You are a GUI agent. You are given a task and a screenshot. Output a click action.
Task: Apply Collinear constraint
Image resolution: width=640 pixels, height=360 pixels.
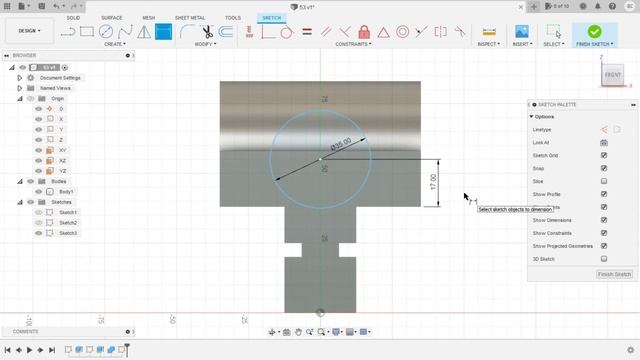click(x=421, y=32)
